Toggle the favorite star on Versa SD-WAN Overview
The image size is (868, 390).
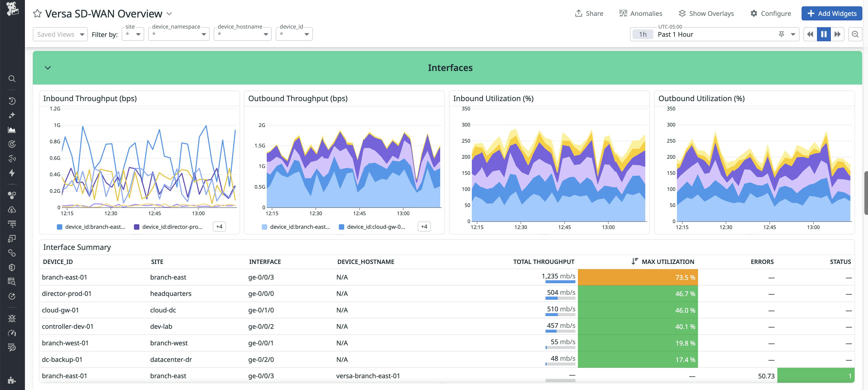pos(37,13)
